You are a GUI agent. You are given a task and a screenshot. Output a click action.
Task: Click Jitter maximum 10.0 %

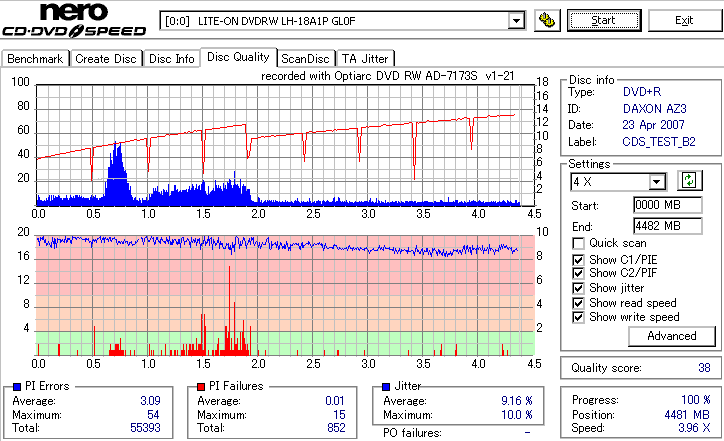tap(517, 415)
